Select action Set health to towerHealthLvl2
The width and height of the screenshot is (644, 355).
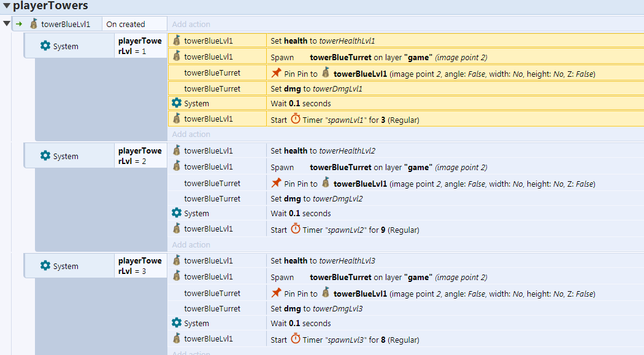tap(323, 150)
